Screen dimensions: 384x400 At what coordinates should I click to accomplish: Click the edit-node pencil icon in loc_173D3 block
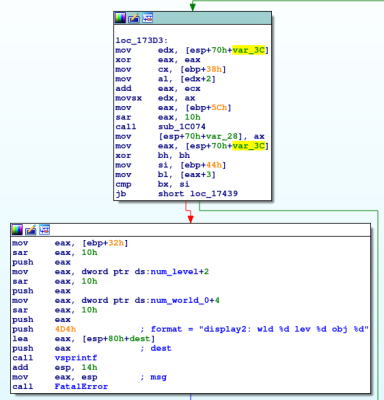134,18
